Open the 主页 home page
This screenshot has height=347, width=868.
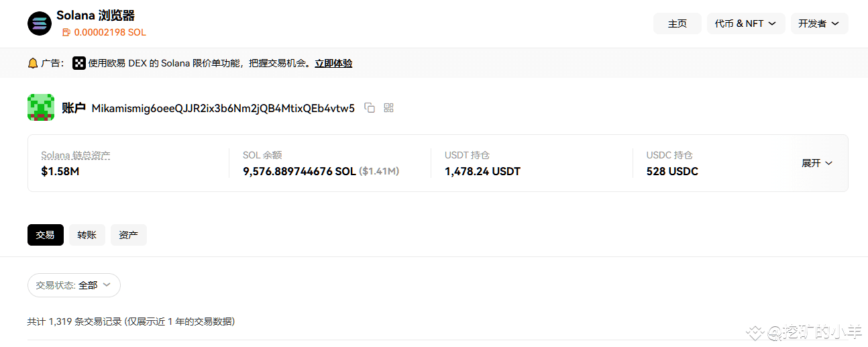click(677, 23)
